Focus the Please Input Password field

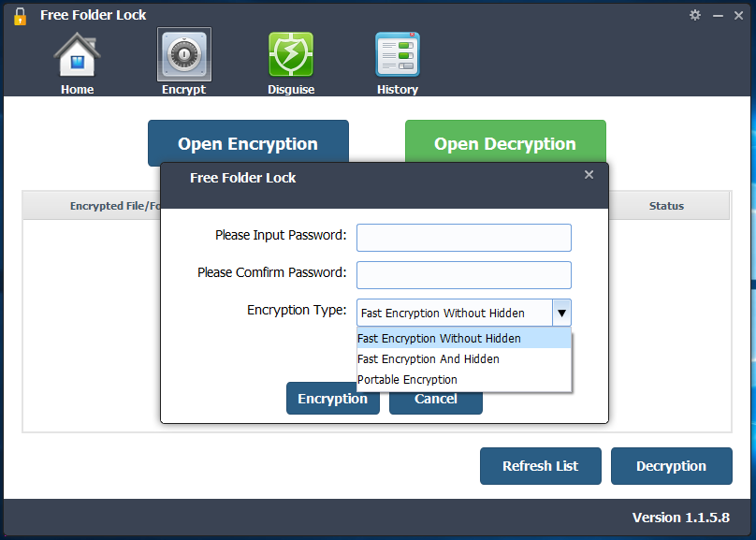(464, 238)
